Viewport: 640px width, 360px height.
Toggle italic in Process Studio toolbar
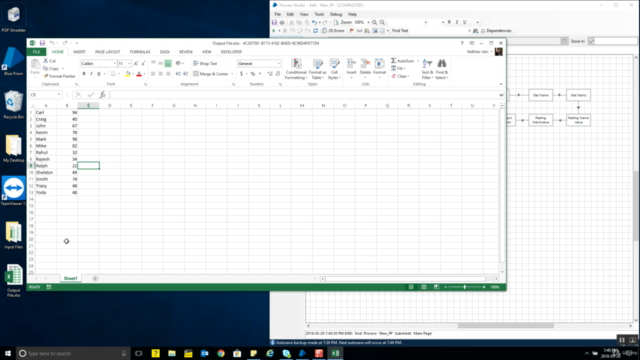click(457, 22)
